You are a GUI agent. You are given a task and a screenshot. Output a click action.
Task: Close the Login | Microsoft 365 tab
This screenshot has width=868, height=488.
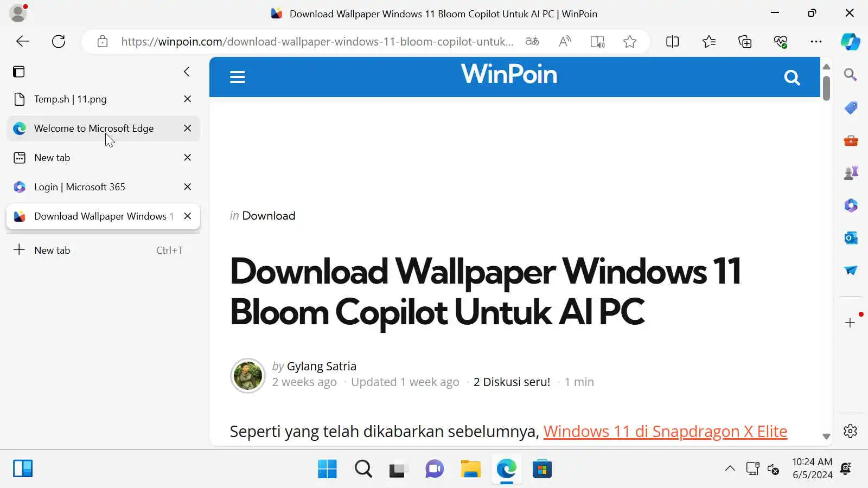click(x=188, y=187)
